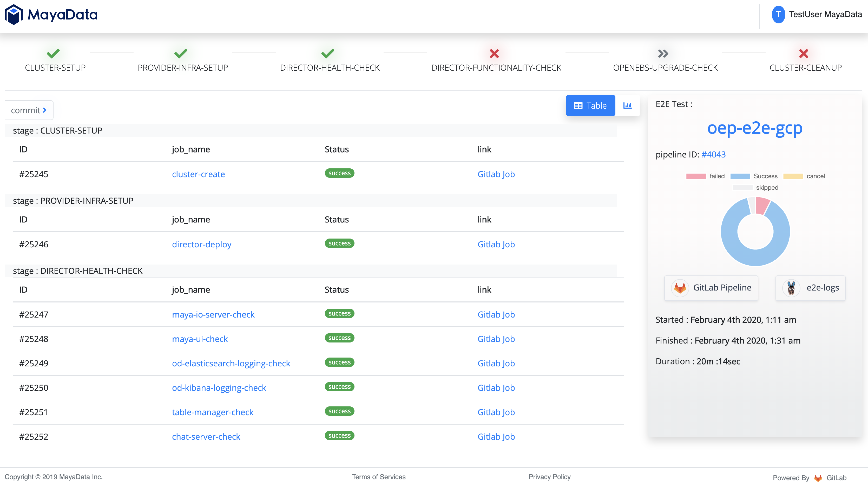Open Gitlab Job link for od-elasticsearch-logging-check

tap(496, 363)
